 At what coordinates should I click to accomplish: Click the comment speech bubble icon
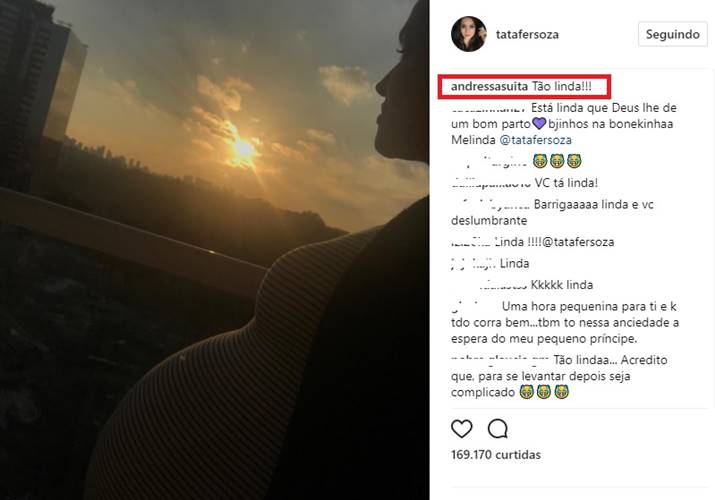pyautogui.click(x=497, y=429)
